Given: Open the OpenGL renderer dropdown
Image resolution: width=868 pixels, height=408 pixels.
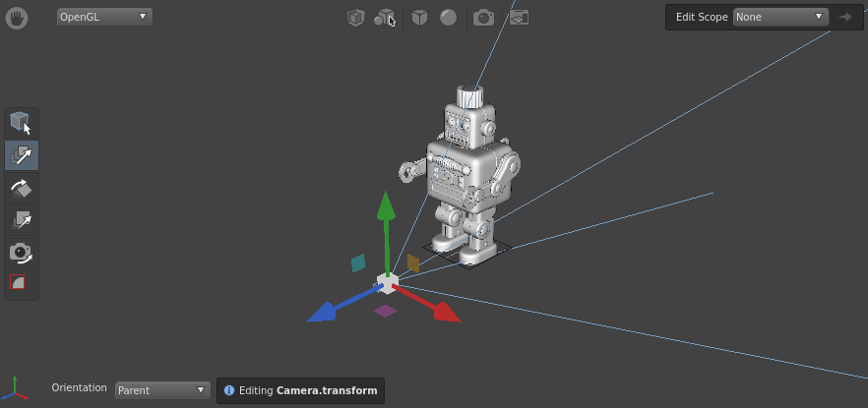Looking at the screenshot, I should [104, 17].
